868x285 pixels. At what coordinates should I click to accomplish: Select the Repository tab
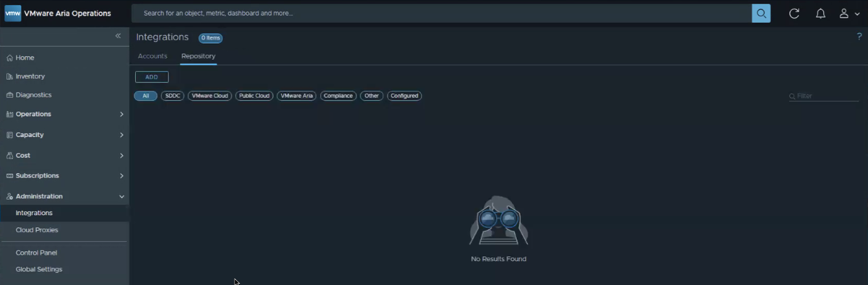[x=198, y=56]
